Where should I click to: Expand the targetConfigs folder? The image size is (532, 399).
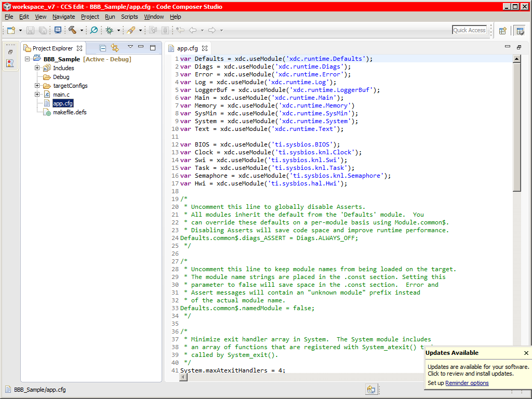[x=37, y=86]
